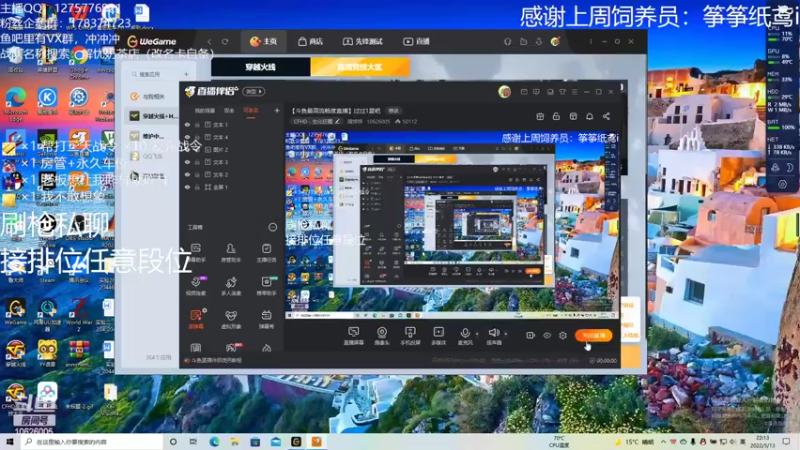The image size is (800, 450).
Task: Open the highlighted orange toolbox tool
Action: (x=196, y=319)
